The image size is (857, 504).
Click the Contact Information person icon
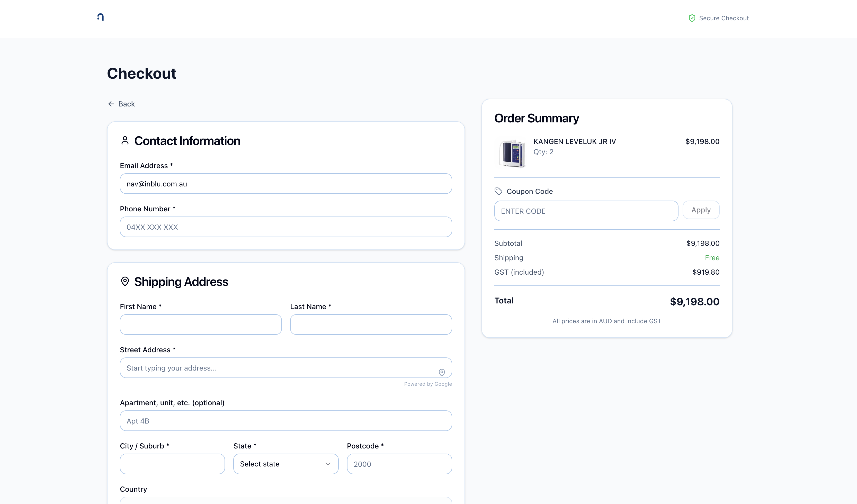point(125,140)
